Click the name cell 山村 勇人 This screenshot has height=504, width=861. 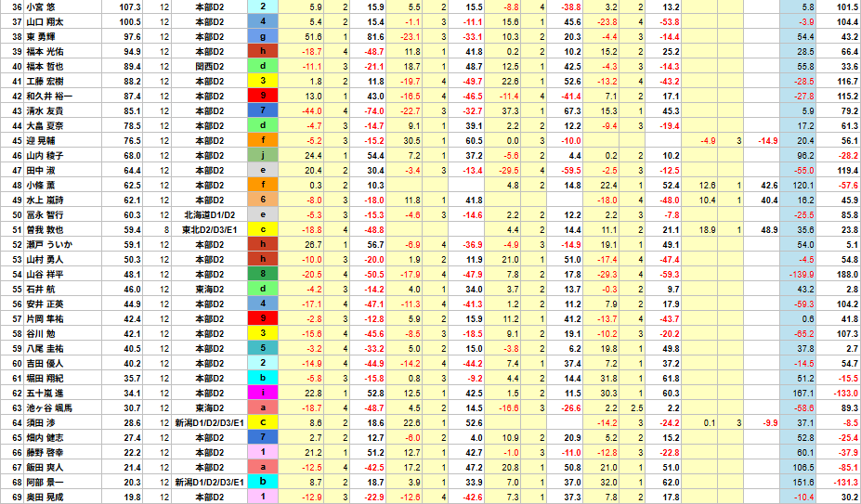coord(63,260)
